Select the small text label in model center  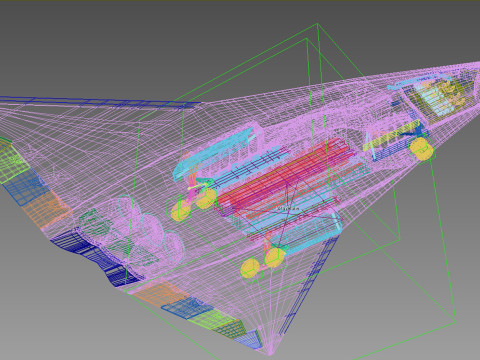[x=288, y=208]
